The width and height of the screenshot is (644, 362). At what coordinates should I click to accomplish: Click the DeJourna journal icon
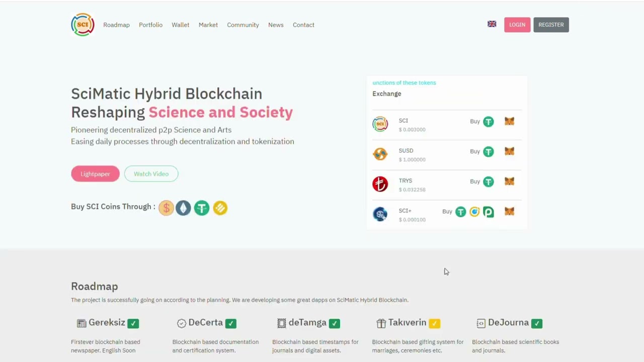coord(481,323)
